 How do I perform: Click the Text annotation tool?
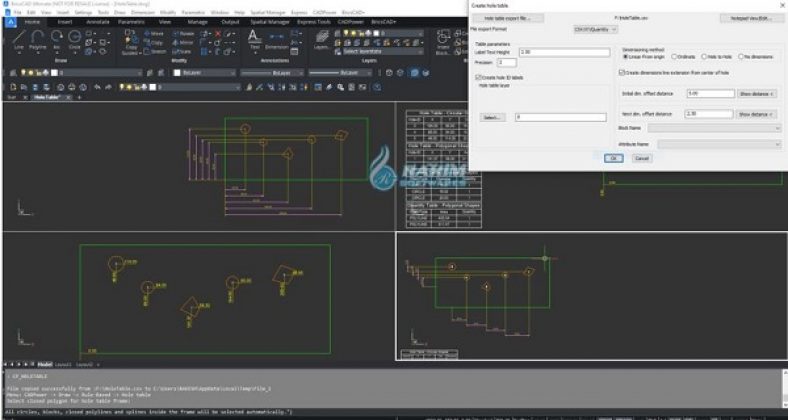tap(252, 37)
